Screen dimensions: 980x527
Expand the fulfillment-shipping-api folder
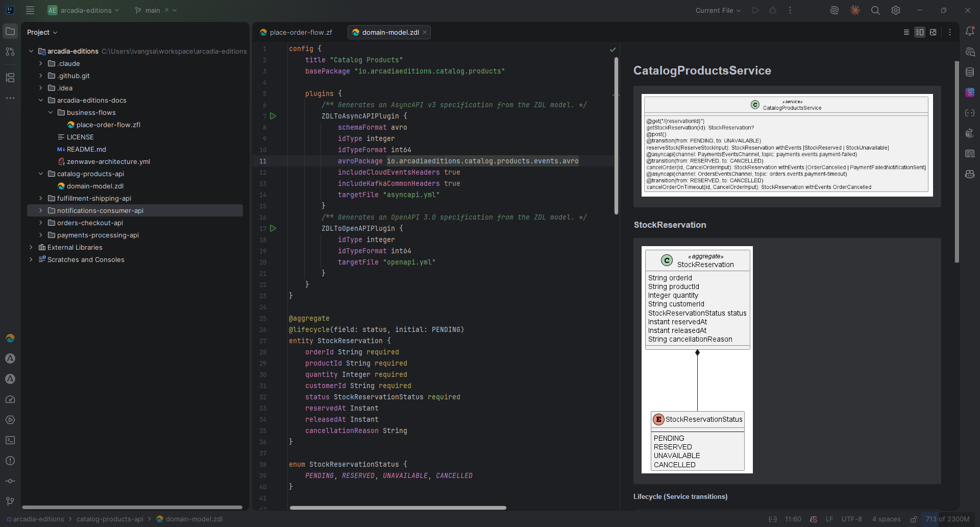[41, 198]
